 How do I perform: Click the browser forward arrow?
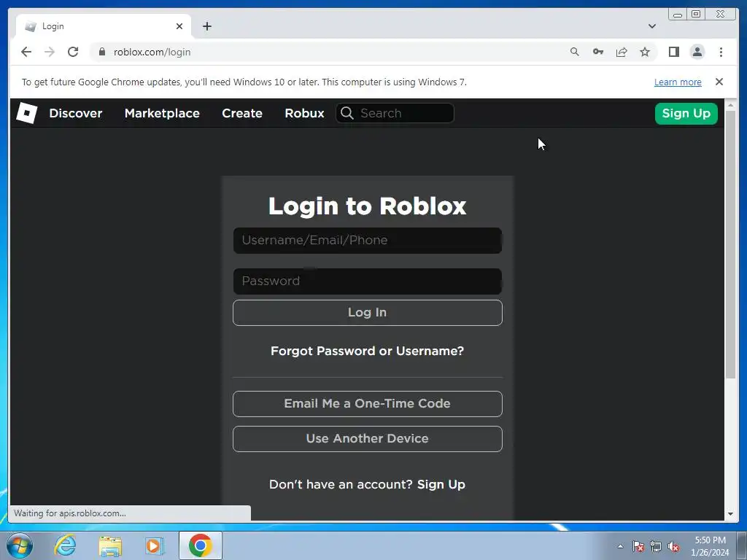50,52
